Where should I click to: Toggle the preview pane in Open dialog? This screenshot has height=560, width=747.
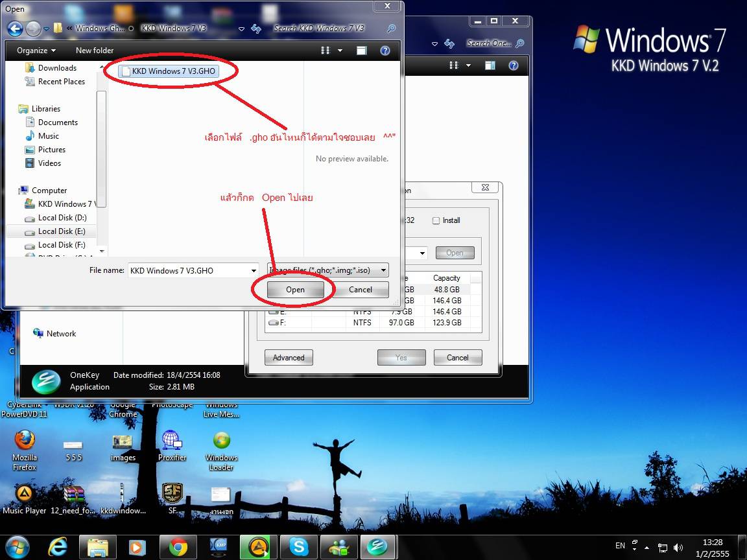(x=362, y=51)
